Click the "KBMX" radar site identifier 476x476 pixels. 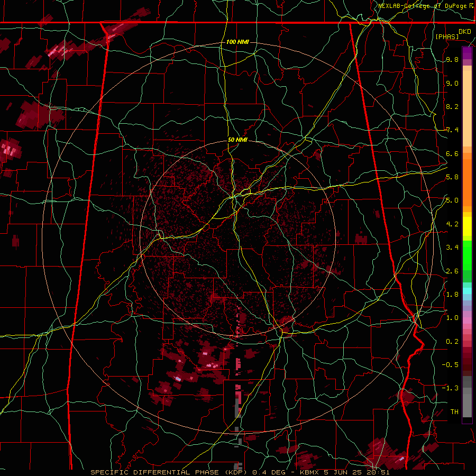tap(309, 472)
